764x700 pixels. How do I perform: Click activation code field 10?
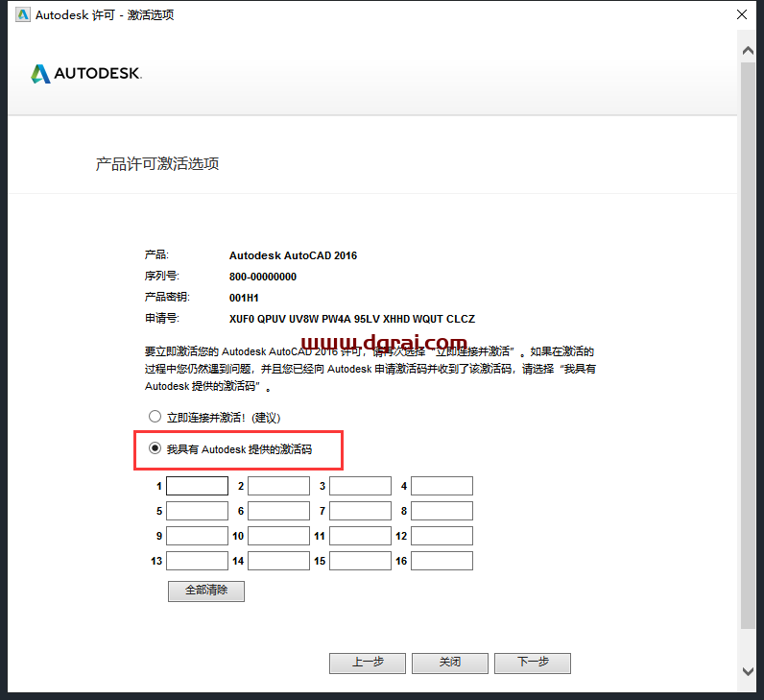click(x=278, y=536)
